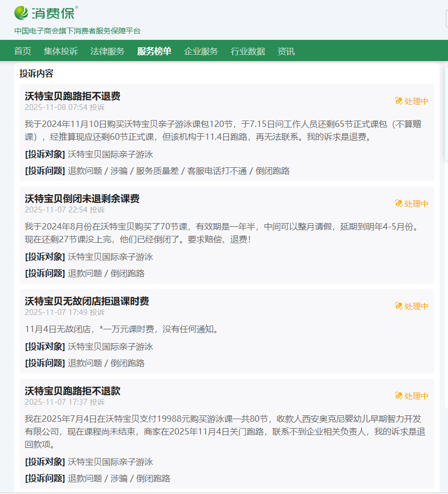Click 沃特宝贝国际亲子游泳 in the first complaint
Viewport: 448px width, 494px height.
110,154
